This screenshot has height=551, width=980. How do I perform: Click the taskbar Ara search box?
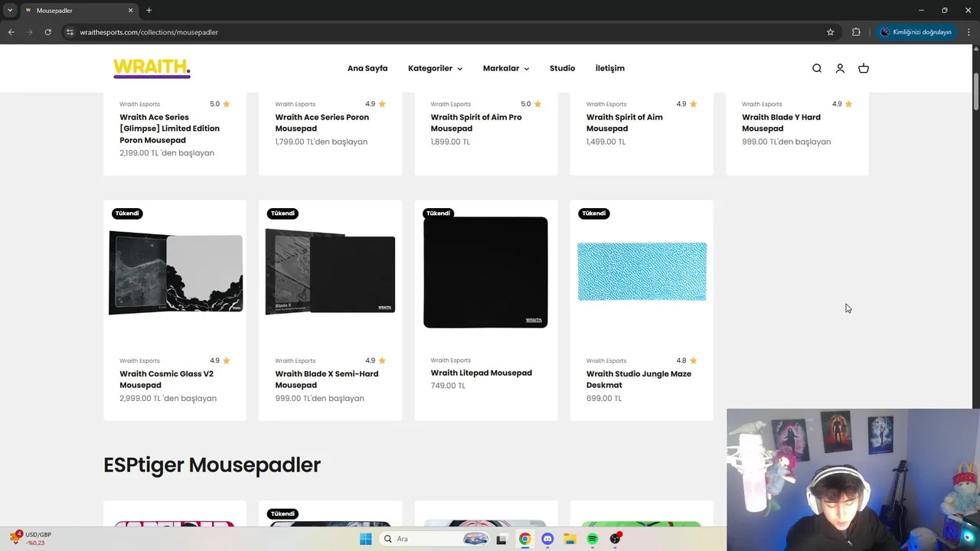tap(434, 539)
